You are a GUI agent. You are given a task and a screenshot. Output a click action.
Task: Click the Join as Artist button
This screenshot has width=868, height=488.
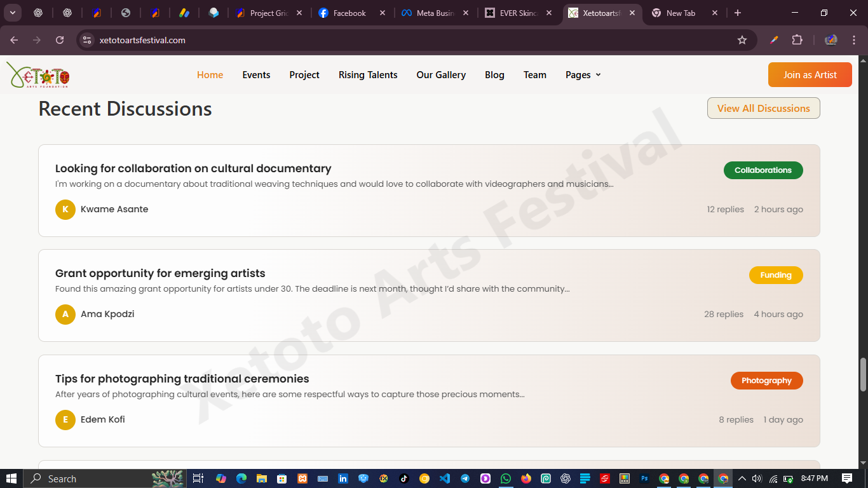point(810,74)
